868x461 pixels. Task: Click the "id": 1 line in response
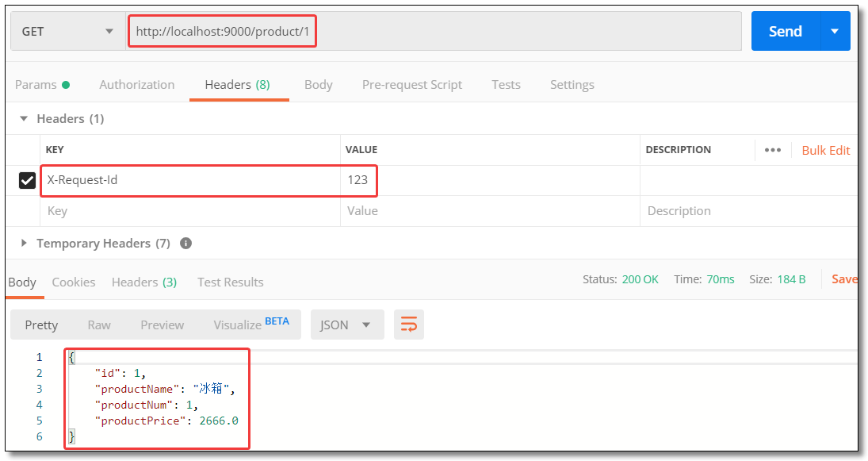[120, 373]
